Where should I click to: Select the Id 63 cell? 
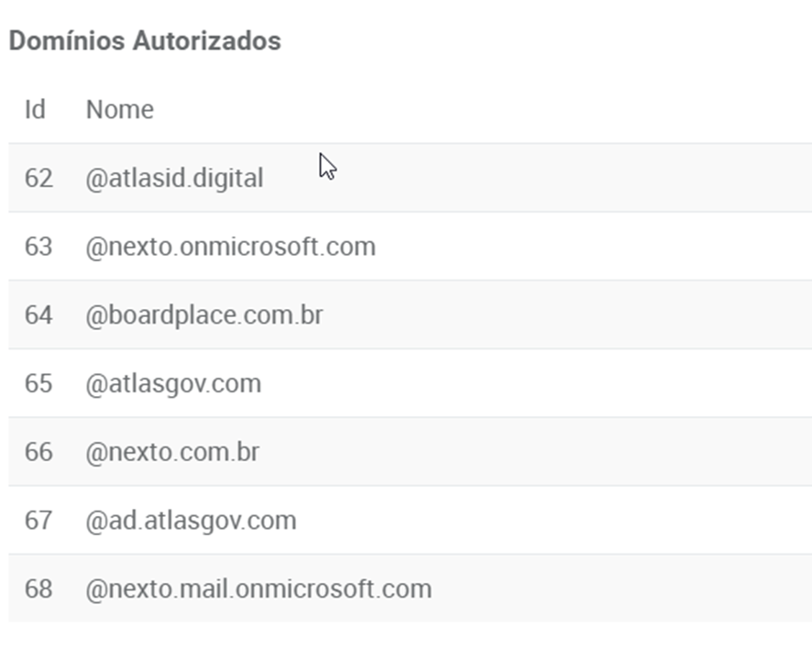pyautogui.click(x=38, y=247)
